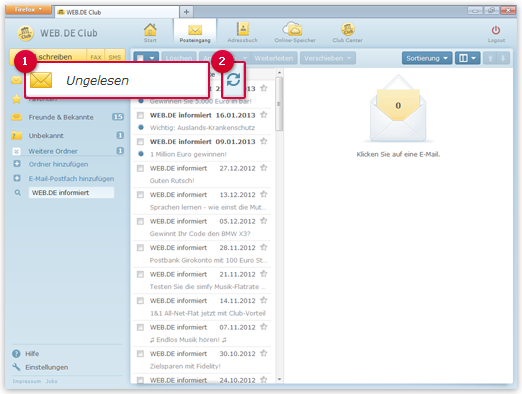Check the email dated 14.11.2012
The height and width of the screenshot is (394, 522).
(x=140, y=301)
